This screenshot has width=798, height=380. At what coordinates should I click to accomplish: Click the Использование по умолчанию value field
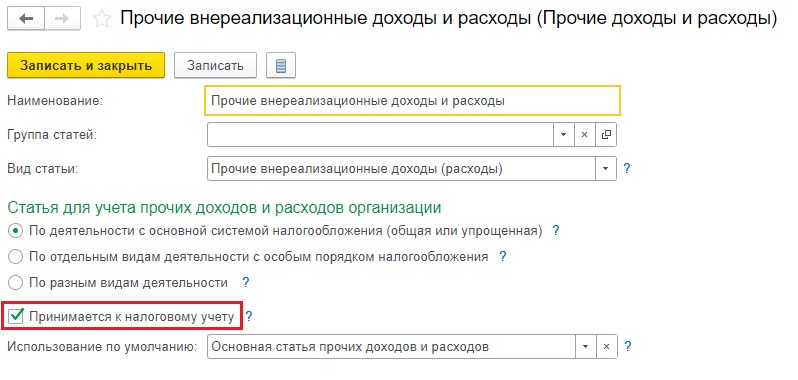coord(391,347)
